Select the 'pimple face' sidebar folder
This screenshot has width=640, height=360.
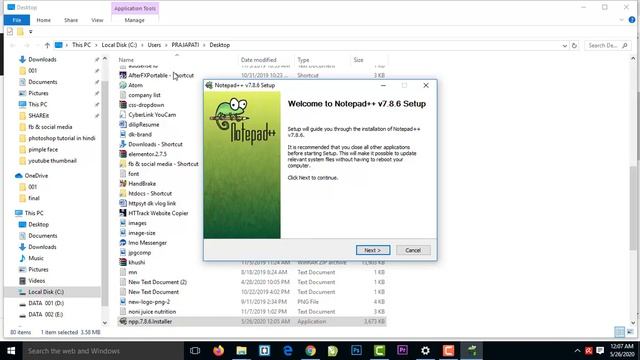point(43,149)
